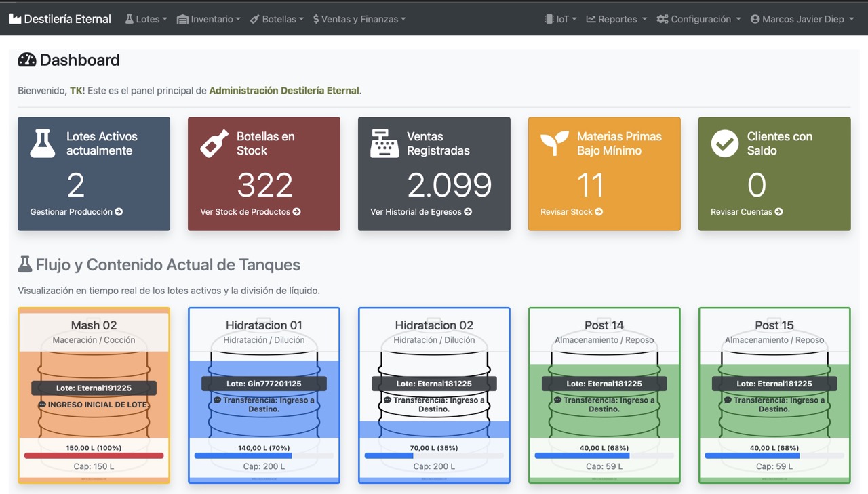Click the flask icon on Lotes Activos card

click(45, 143)
